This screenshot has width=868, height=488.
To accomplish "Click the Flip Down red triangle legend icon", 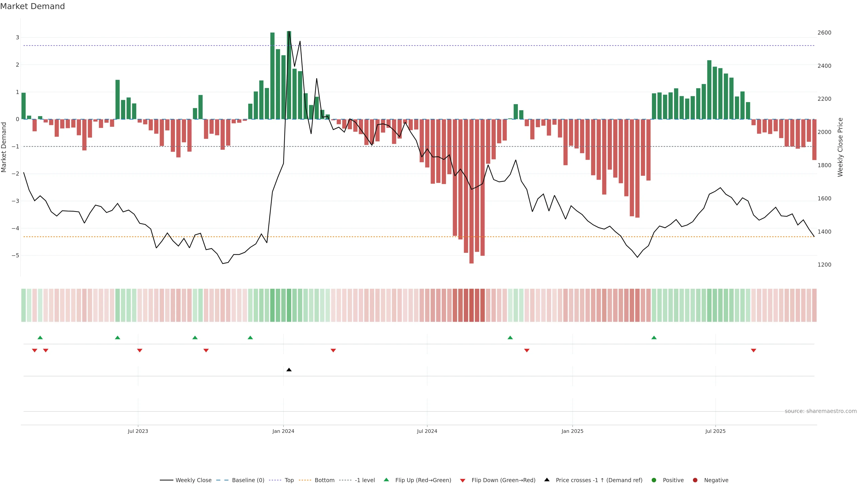I will coord(463,481).
